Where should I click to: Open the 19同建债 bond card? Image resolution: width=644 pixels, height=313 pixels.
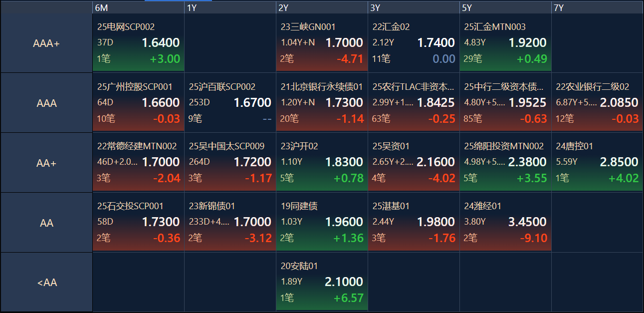(x=322, y=223)
